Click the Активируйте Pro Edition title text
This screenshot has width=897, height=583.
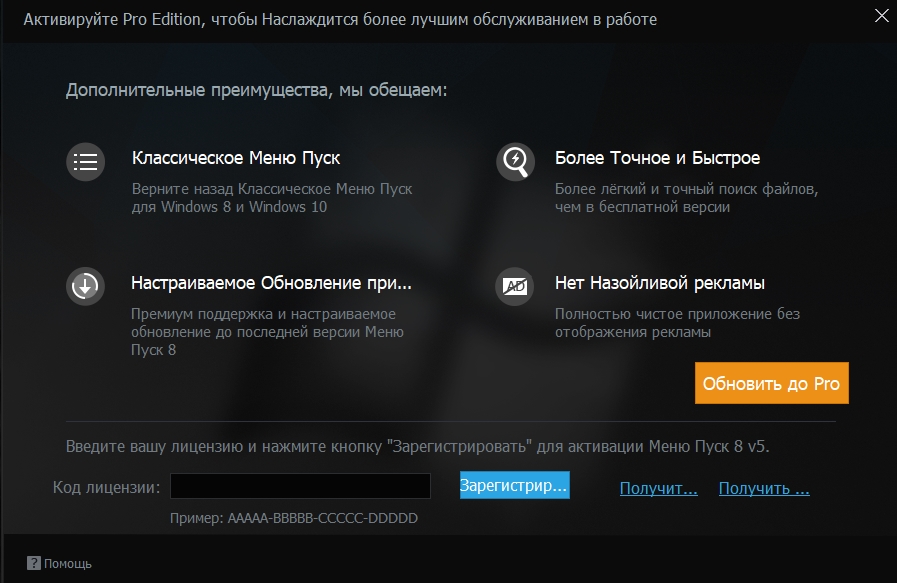(x=340, y=19)
